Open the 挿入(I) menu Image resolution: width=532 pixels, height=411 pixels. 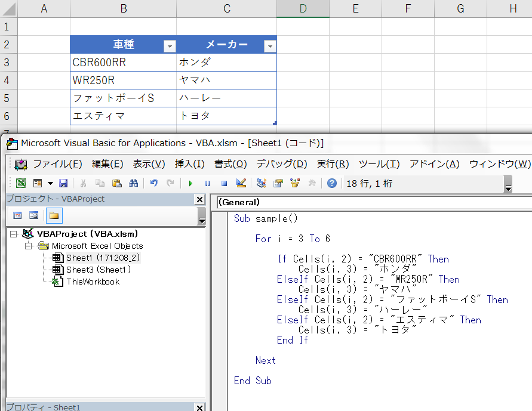click(x=189, y=164)
